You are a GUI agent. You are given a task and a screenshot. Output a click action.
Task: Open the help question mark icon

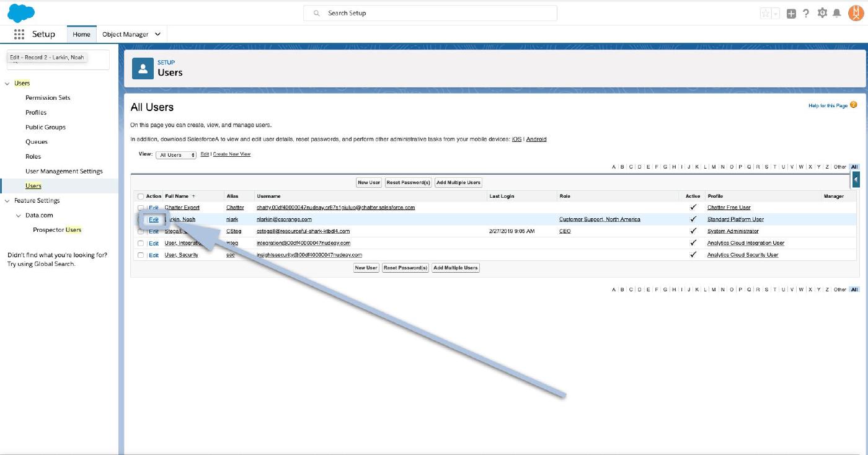click(x=806, y=14)
